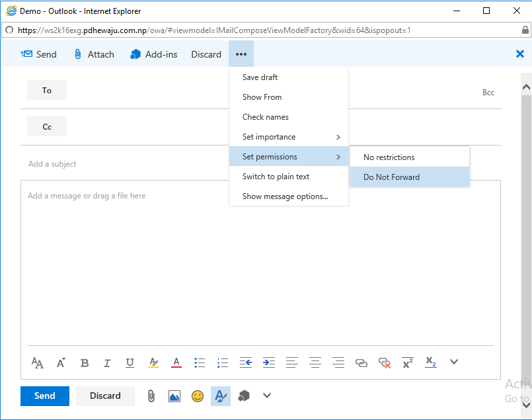Click the Send envelope icon in top toolbar
Viewport: 532px width, 420px height.
(26, 54)
